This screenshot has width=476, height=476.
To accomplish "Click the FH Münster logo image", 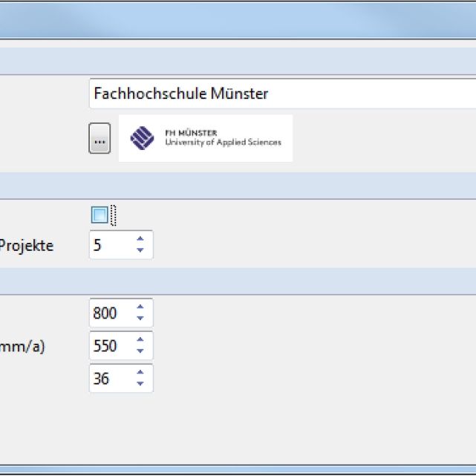I will pos(206,138).
